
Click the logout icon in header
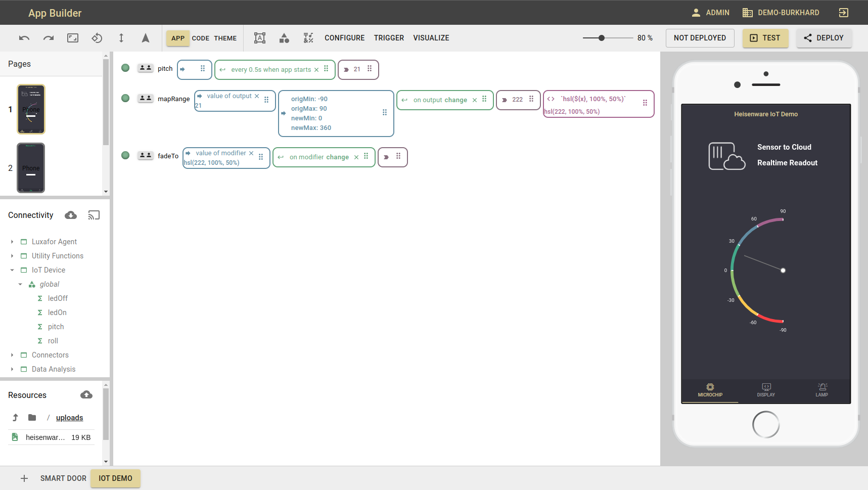pos(843,13)
